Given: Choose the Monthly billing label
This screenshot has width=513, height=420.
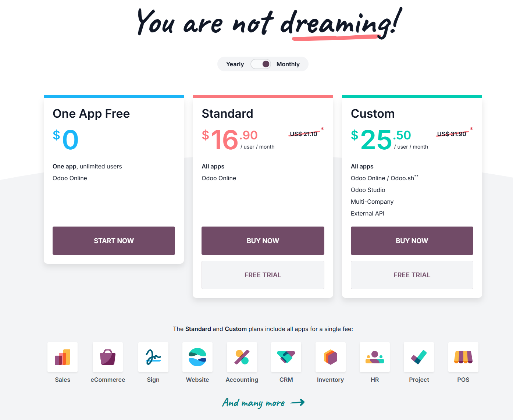Looking at the screenshot, I should (x=288, y=64).
